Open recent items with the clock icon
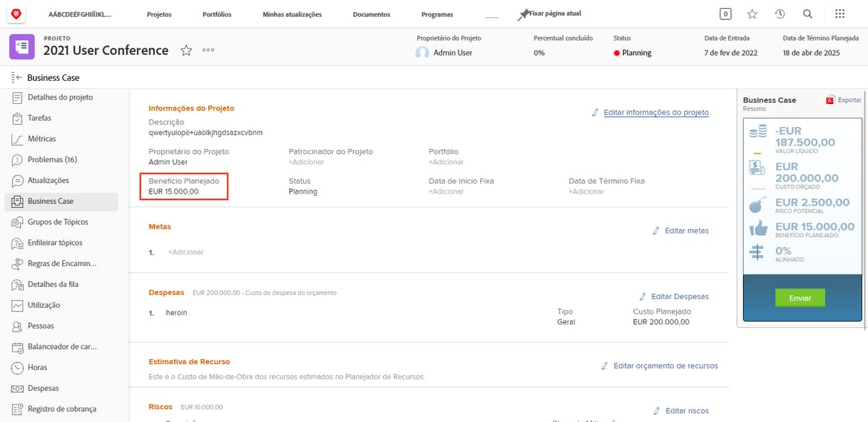This screenshot has height=422, width=868. (780, 13)
